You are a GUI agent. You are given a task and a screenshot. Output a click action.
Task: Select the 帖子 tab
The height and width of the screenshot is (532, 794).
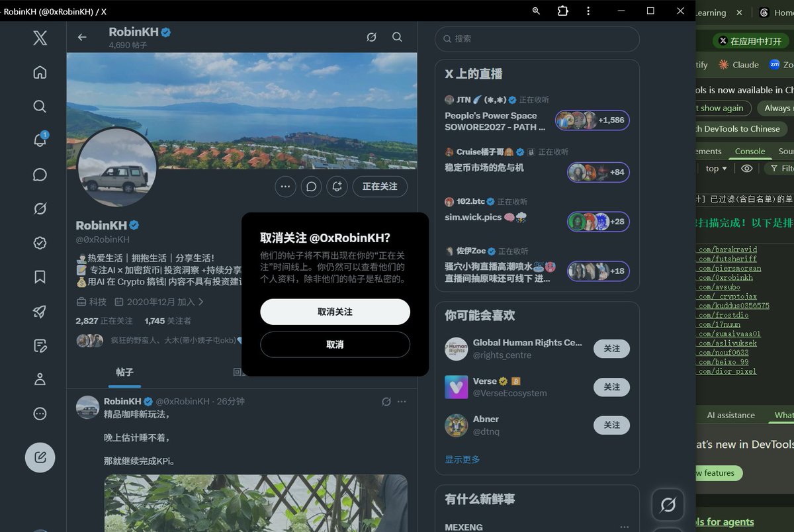(125, 373)
